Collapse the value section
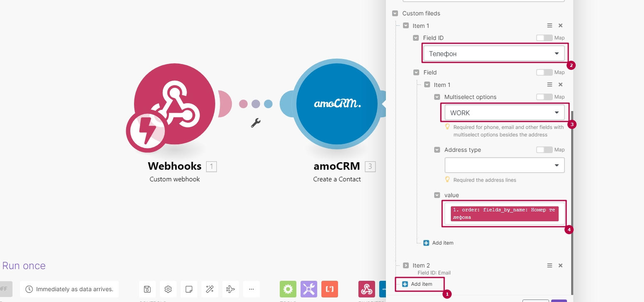 coord(437,195)
